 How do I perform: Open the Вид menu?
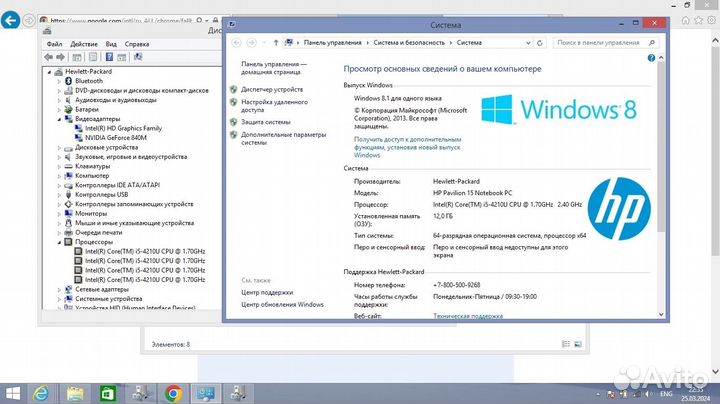(x=111, y=44)
